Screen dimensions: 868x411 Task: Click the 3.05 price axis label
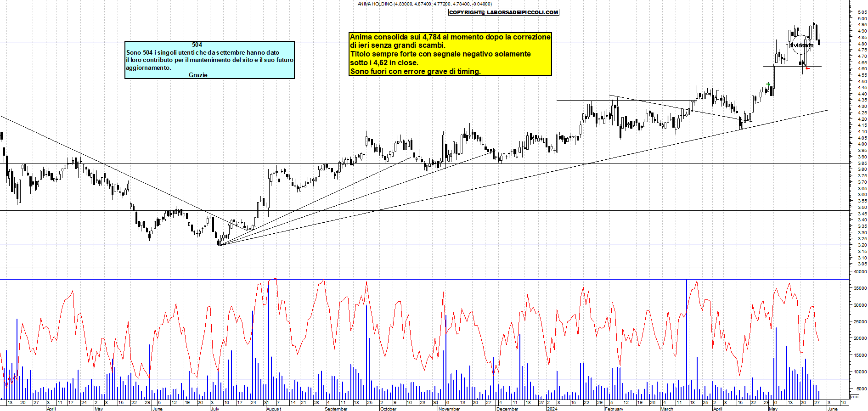click(862, 264)
